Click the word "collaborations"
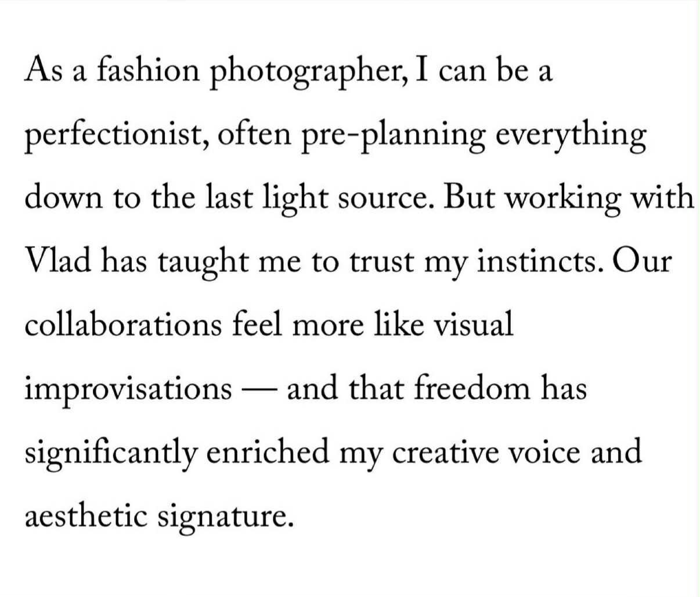 coord(123,324)
